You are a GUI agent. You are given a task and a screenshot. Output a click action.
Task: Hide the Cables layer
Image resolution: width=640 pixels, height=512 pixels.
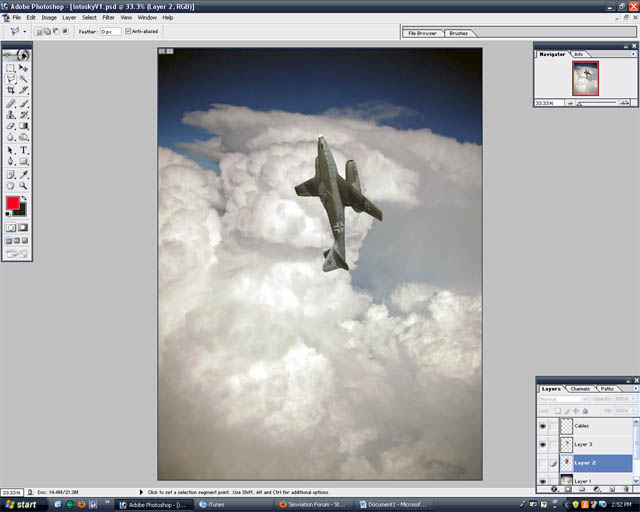(x=543, y=426)
